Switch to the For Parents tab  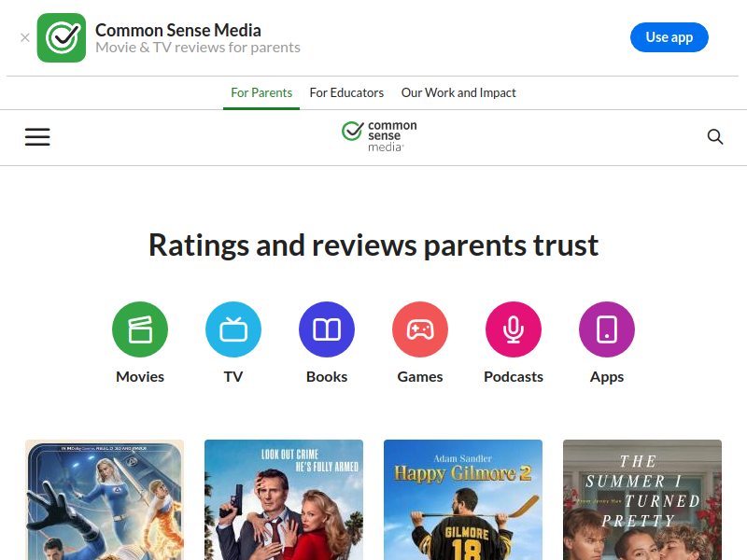coord(261,92)
